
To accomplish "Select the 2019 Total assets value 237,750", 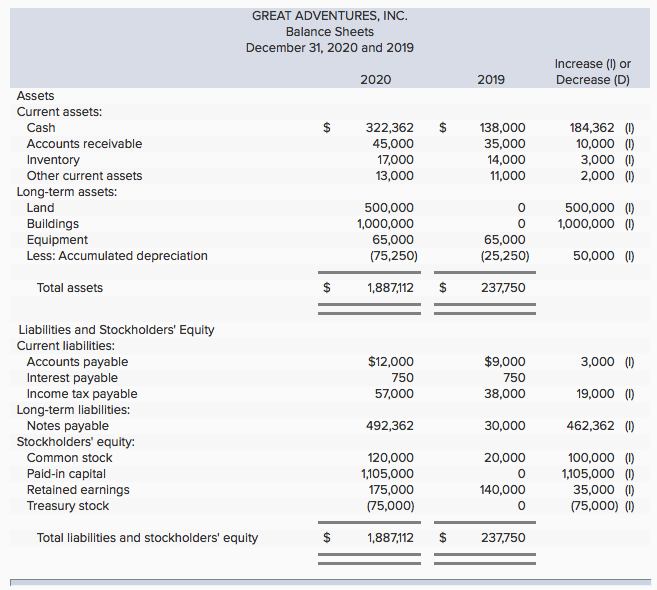I will (503, 288).
